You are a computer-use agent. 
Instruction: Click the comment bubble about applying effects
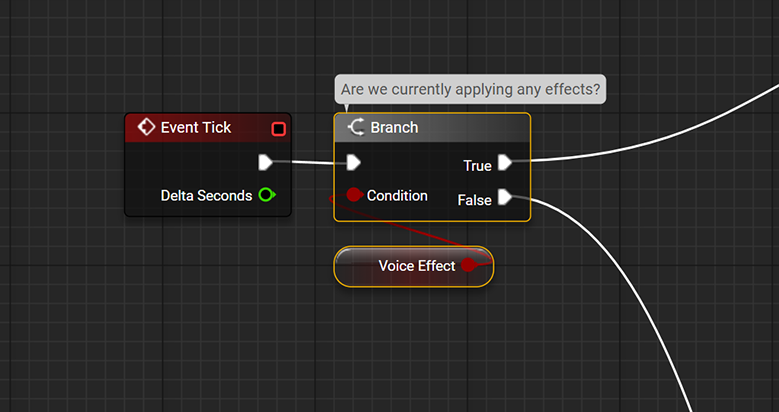coord(470,89)
